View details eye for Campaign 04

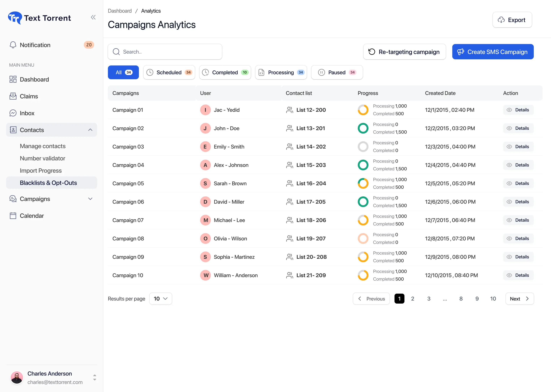point(509,165)
